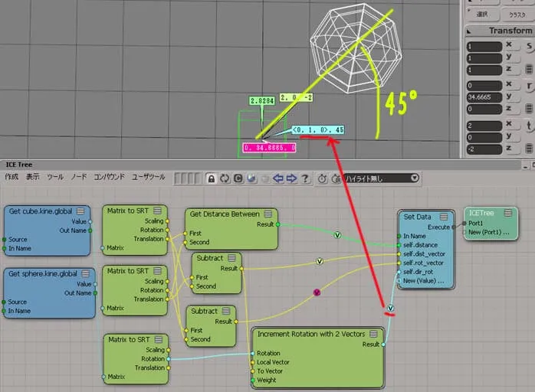Open the コンパウンド menu
The height and width of the screenshot is (392, 535).
click(109, 177)
